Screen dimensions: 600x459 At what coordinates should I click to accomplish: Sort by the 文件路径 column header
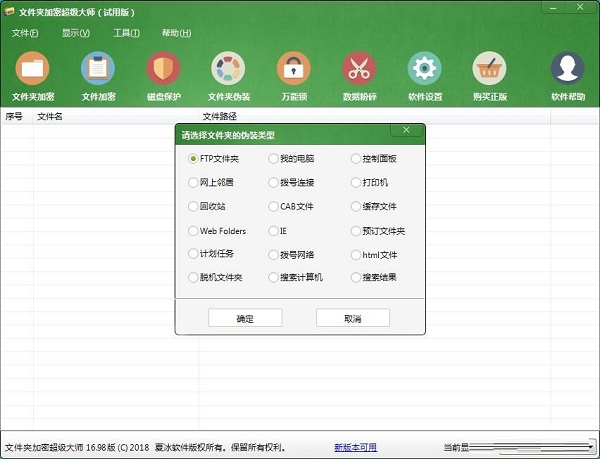click(374, 116)
